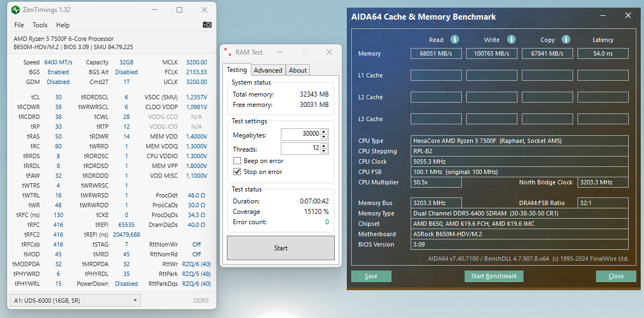Click Save in AIDA64 benchmark
The width and height of the screenshot is (644, 318).
point(371,276)
